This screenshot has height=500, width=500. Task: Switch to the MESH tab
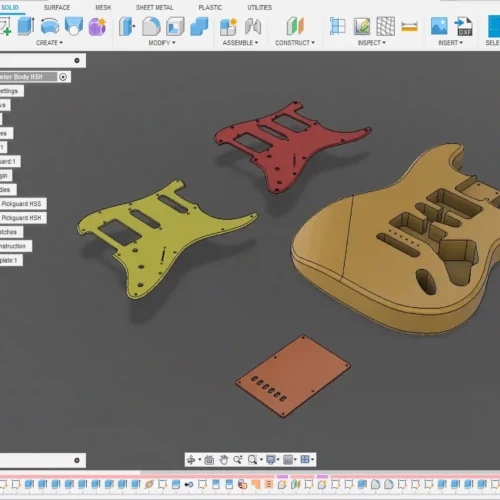[103, 7]
